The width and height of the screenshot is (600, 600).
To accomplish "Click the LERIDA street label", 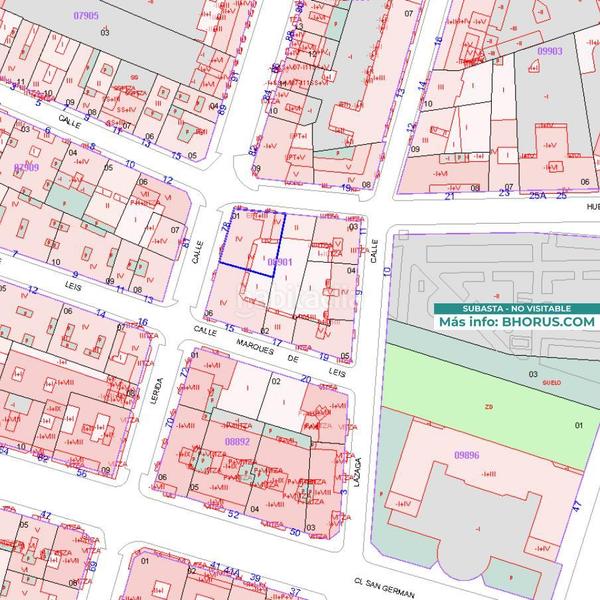I will pyautogui.click(x=160, y=393).
